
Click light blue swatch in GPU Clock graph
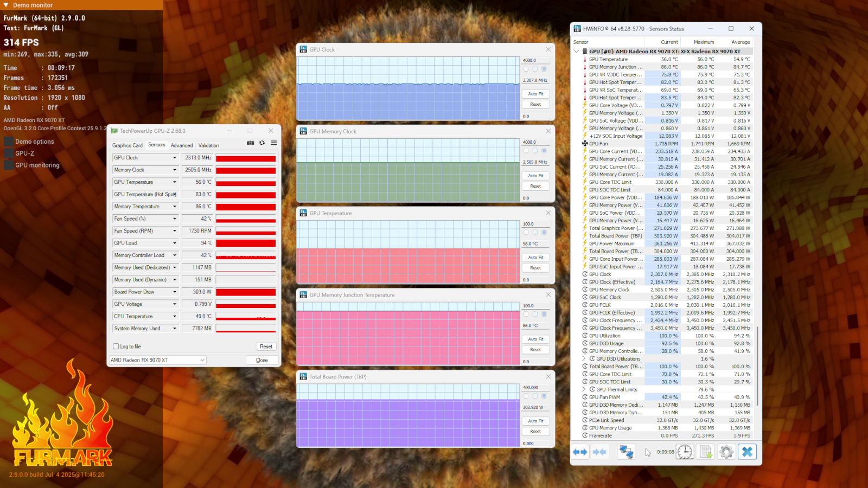(535, 69)
